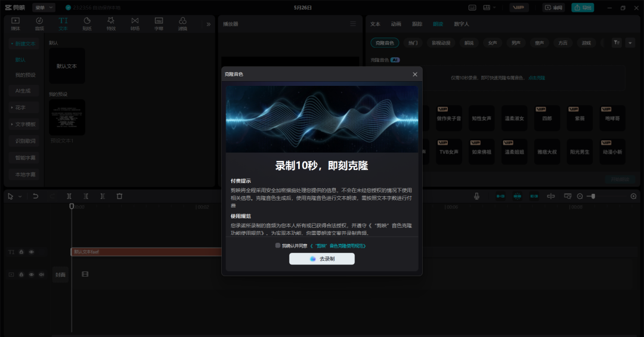Open the pointer tool dropdown arrow

[20, 196]
